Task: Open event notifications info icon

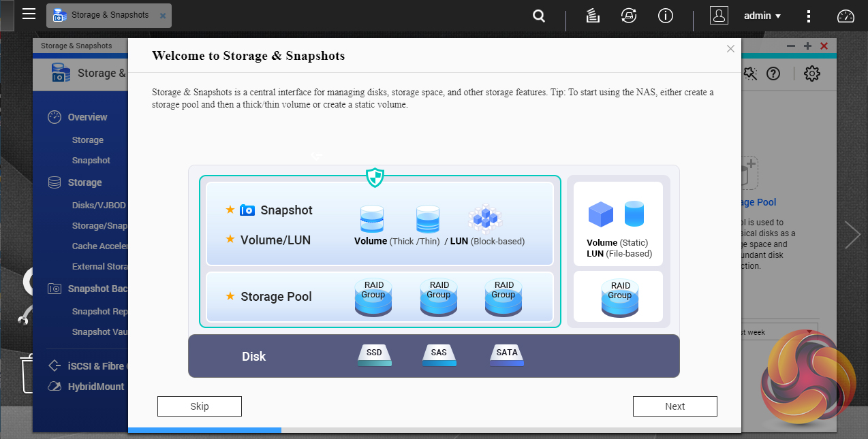Action: tap(665, 16)
